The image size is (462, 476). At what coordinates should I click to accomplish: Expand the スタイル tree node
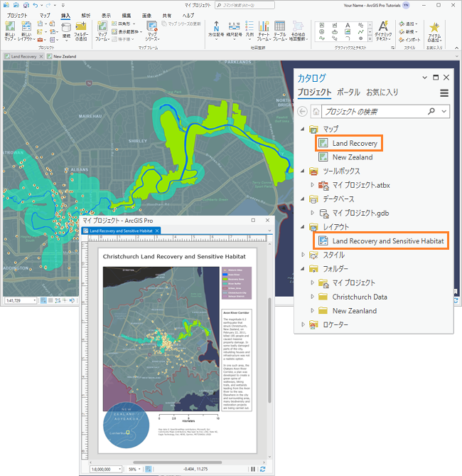click(303, 255)
